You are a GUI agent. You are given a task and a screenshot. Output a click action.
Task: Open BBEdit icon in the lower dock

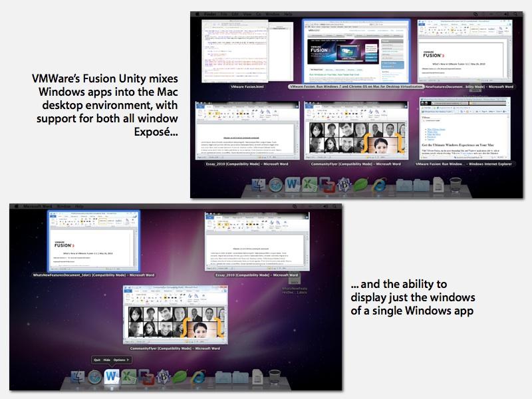coord(163,377)
